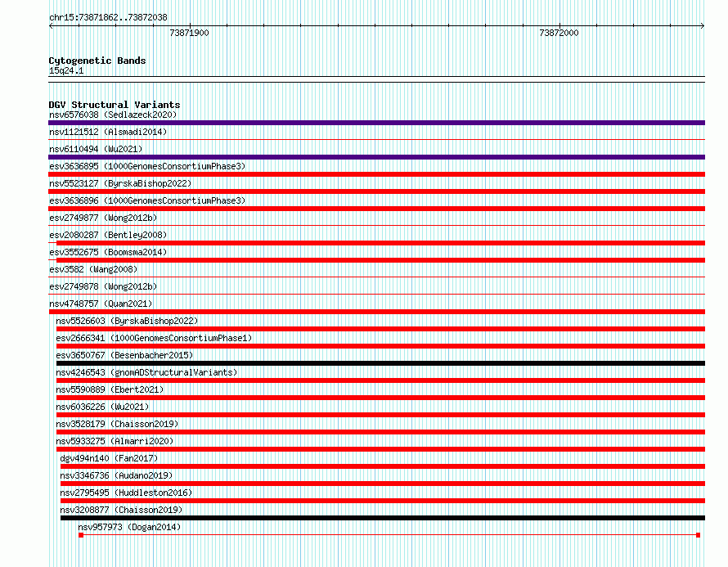Select the 15q24.1 band label
The width and height of the screenshot is (728, 567).
tap(66, 70)
